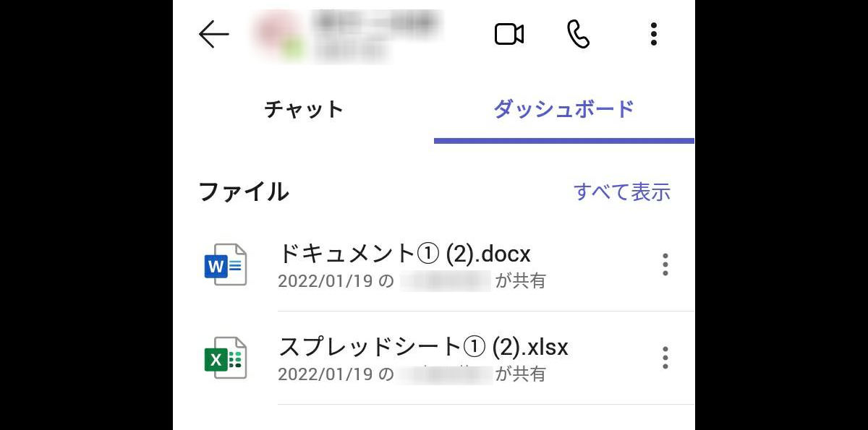Tap the xlsx shared date 2022/01/19
The height and width of the screenshot is (430, 868).
coord(326,374)
